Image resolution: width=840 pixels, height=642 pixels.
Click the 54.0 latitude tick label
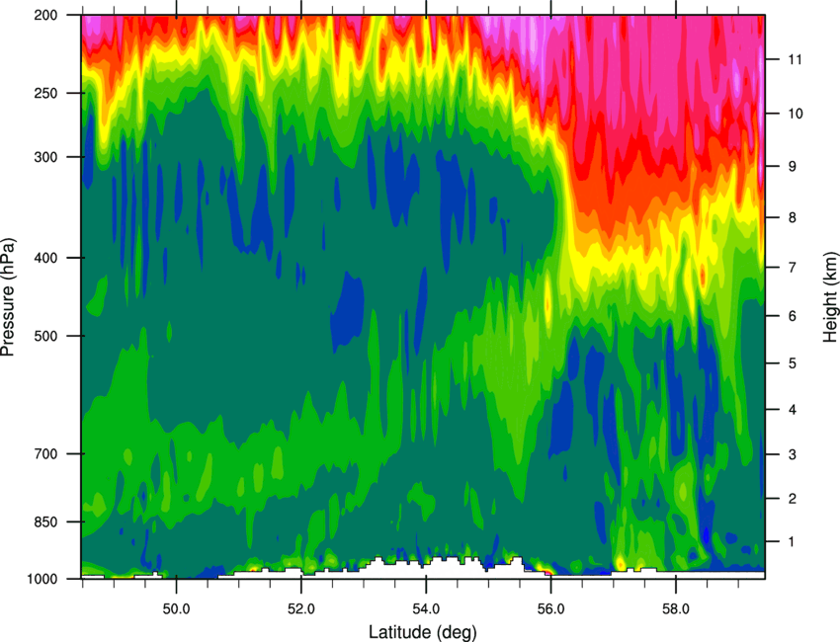[x=426, y=608]
